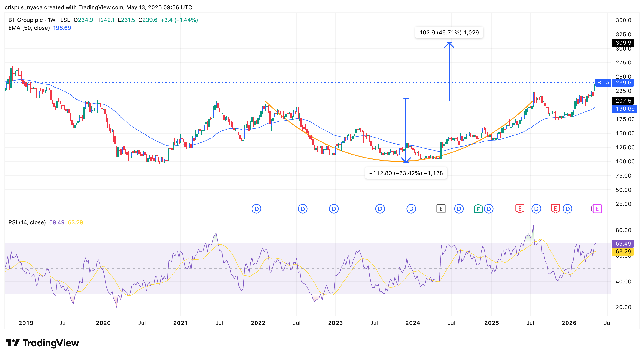644x357 pixels.
Task: Click the 20.00 RSI axis label
Action: click(x=623, y=307)
